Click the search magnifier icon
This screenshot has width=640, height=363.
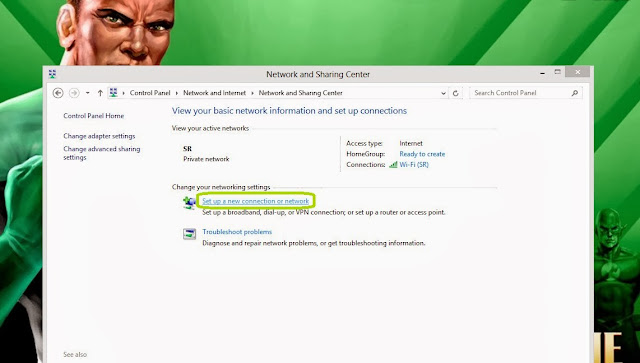coord(575,93)
